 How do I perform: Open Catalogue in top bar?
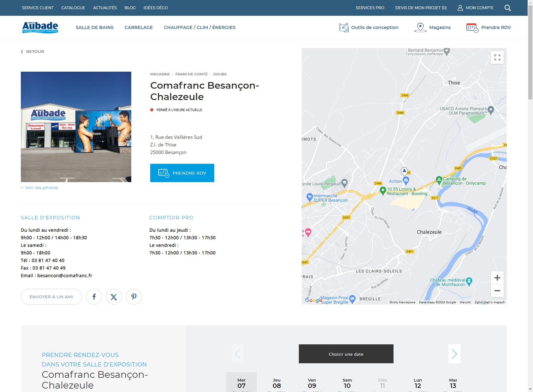(73, 8)
